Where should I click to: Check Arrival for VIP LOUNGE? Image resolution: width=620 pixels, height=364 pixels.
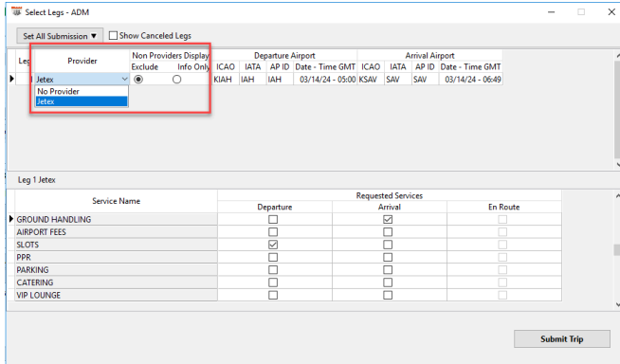[x=388, y=295]
